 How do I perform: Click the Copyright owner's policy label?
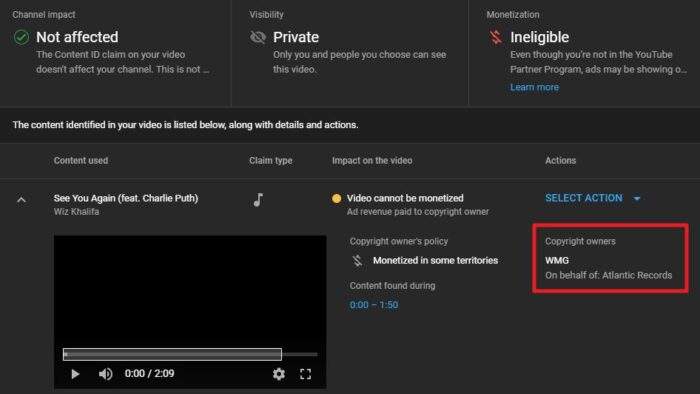(399, 241)
